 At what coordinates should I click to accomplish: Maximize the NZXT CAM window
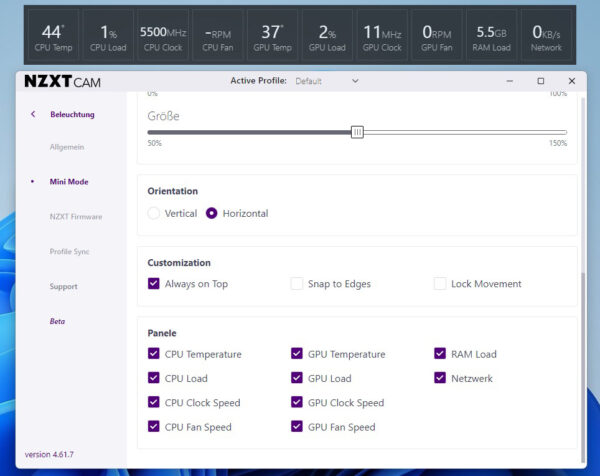click(x=540, y=81)
